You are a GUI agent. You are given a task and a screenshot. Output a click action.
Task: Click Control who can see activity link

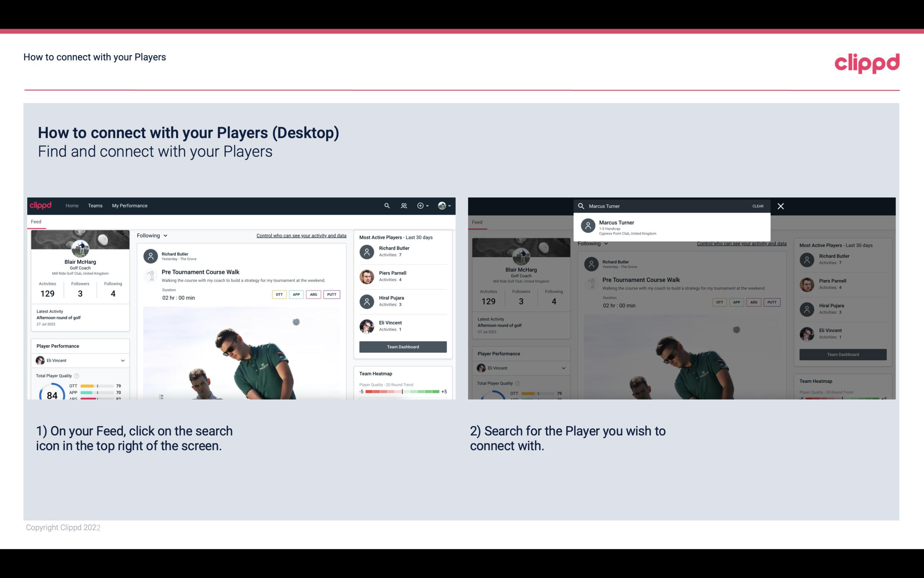click(301, 236)
